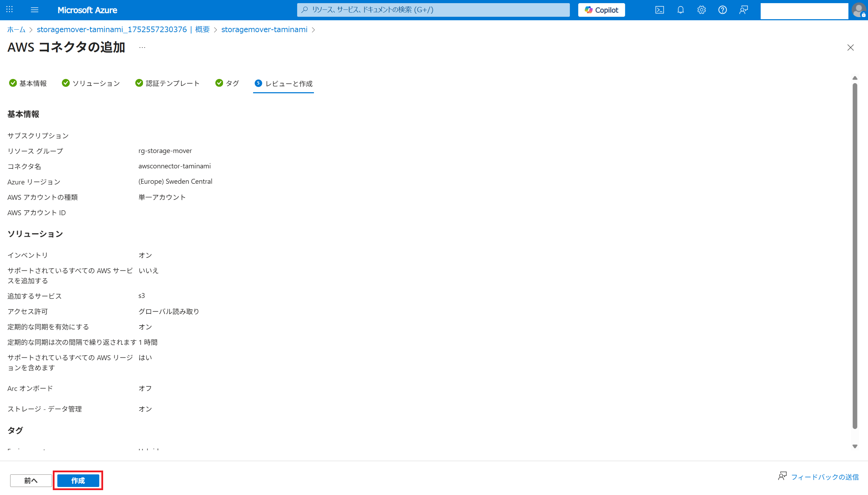Screen dimensions: 868x495
Task: Select 単一アカウント value text
Action: pyautogui.click(x=162, y=197)
